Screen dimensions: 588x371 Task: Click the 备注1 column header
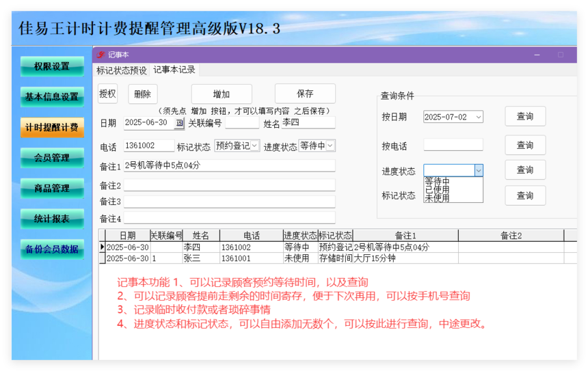405,235
